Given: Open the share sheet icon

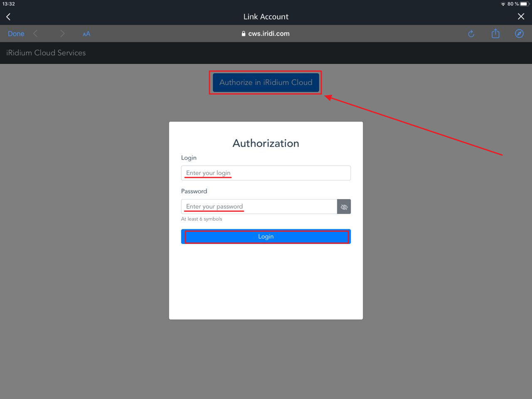Looking at the screenshot, I should [x=495, y=34].
